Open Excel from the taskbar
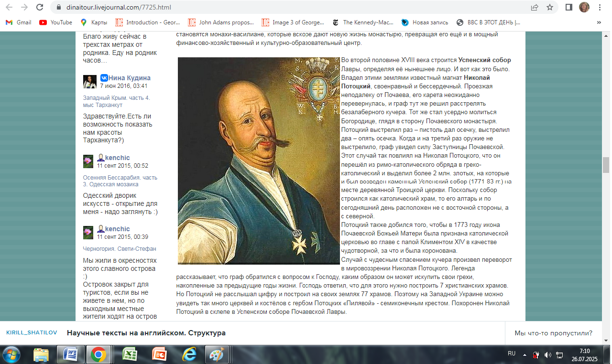This screenshot has width=612, height=364. tap(129, 354)
